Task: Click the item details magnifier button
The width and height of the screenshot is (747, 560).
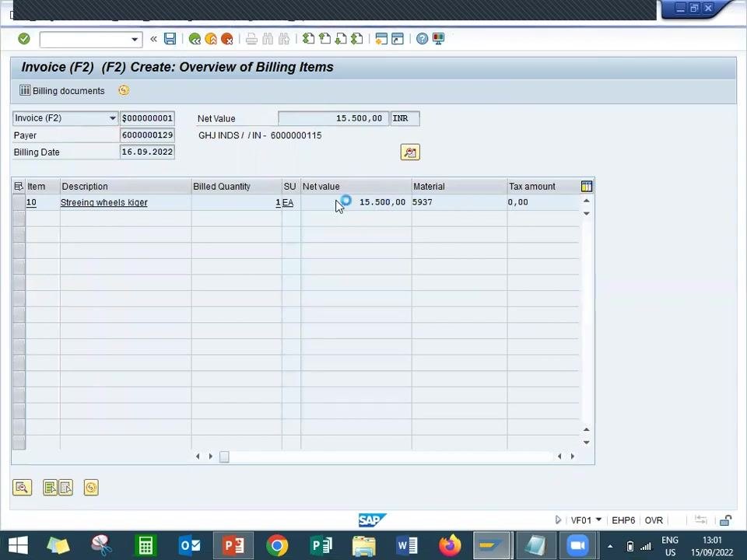Action: pos(22,488)
